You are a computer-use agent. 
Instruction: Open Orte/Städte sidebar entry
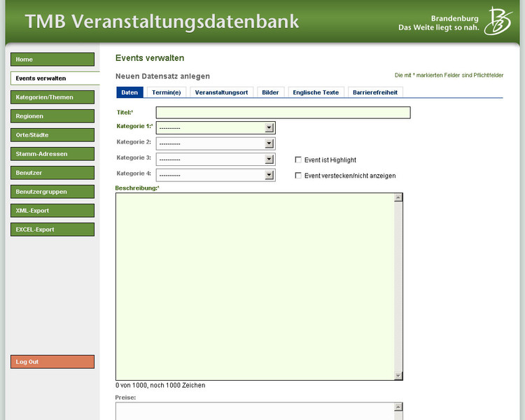point(52,135)
